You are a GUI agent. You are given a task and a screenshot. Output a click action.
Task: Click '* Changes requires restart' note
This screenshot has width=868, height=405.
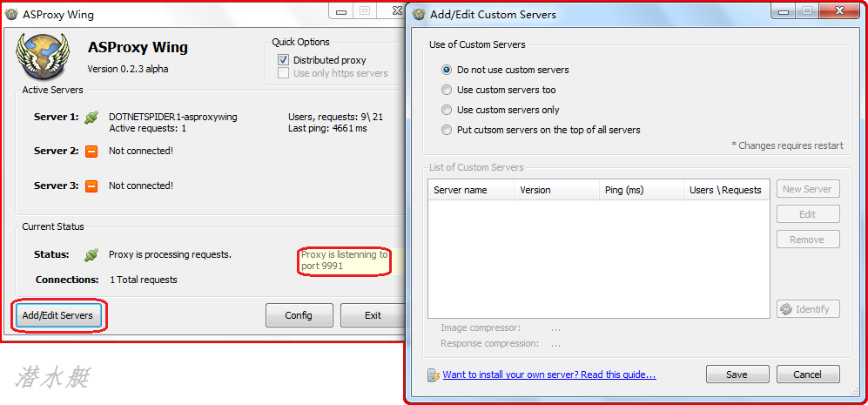[x=787, y=145]
